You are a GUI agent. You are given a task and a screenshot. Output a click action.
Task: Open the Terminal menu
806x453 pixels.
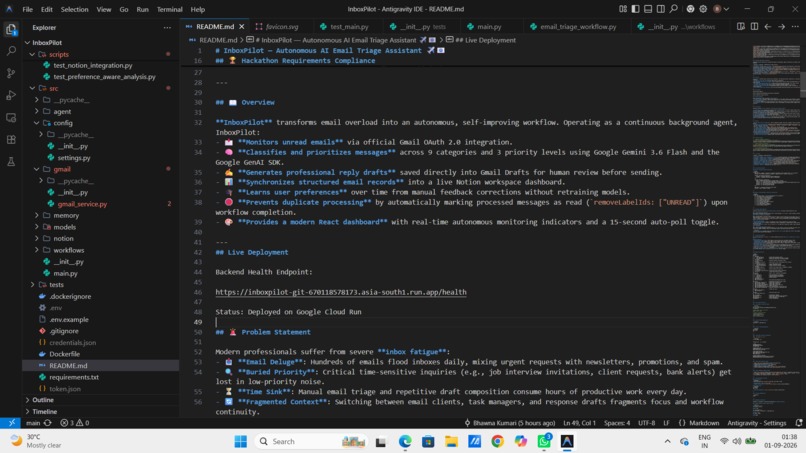point(170,9)
